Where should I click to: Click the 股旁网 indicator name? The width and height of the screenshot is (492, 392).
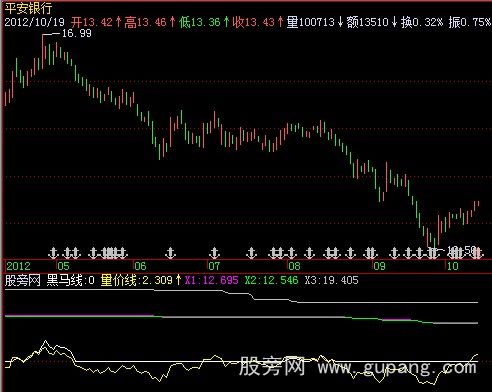[x=23, y=280]
